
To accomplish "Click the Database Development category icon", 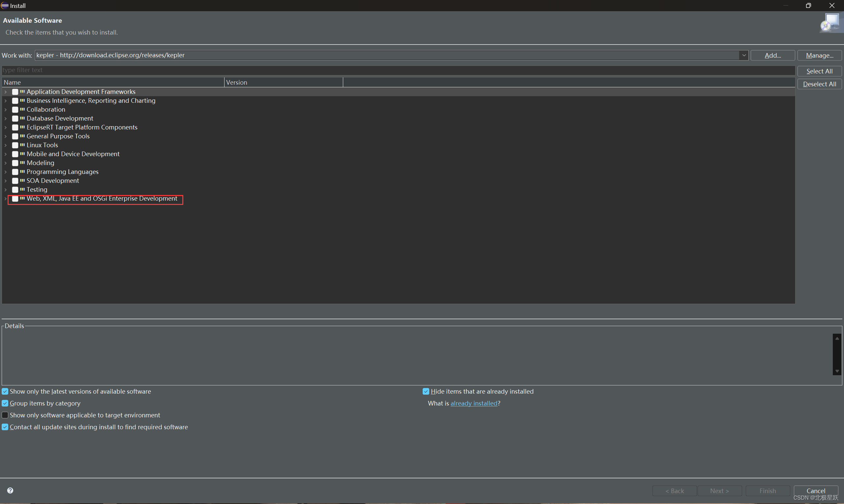I will pyautogui.click(x=22, y=118).
